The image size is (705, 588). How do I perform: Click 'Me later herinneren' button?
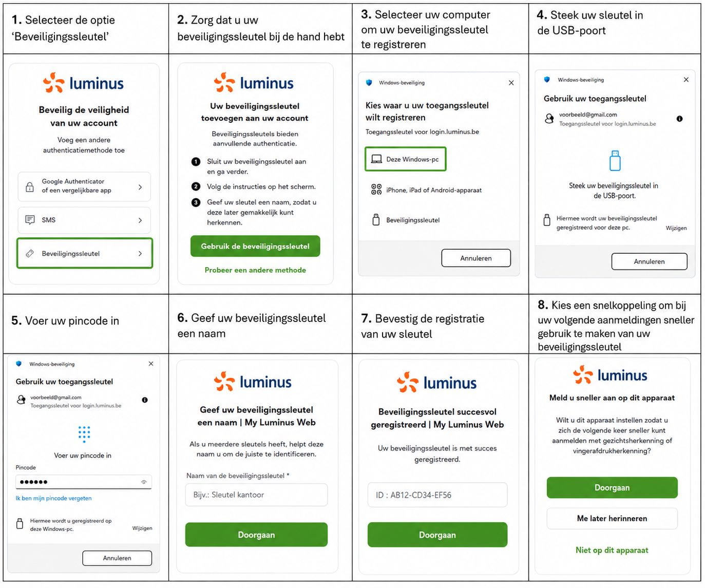pos(612,519)
